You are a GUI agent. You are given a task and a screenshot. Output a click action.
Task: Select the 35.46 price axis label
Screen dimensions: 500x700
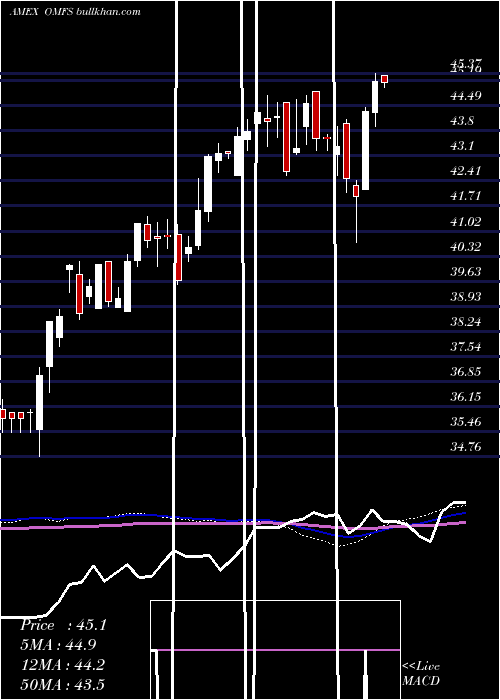[x=466, y=421]
